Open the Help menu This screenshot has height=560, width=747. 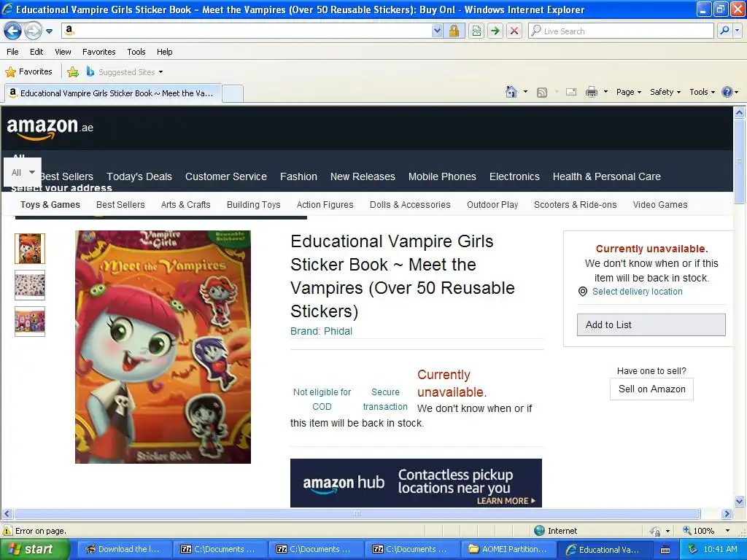pyautogui.click(x=164, y=52)
